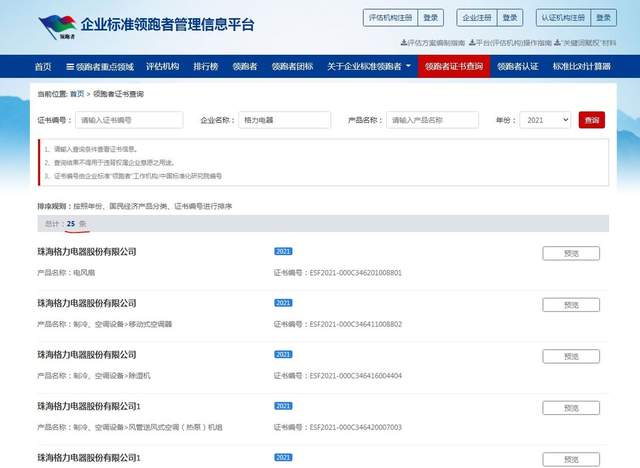Preview the 风管送风式空调 certificate
Viewport: 640px width, 468px height.
click(571, 408)
